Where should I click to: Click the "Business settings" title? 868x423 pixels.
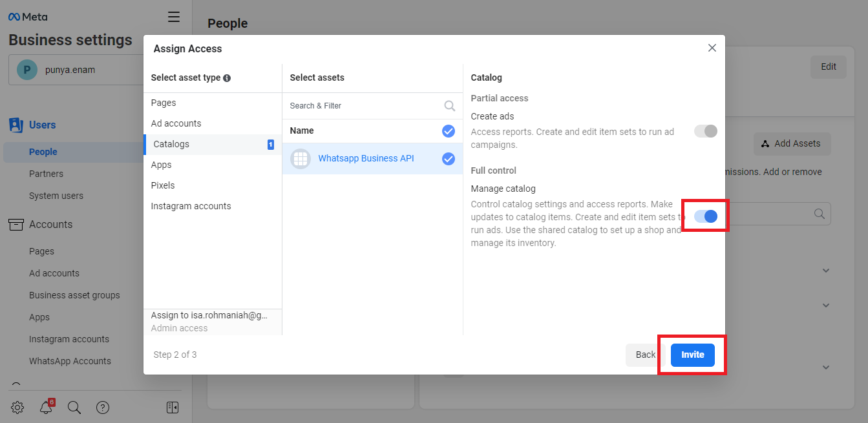tap(70, 40)
